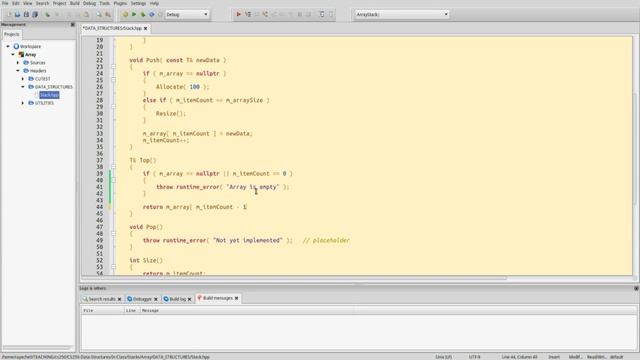The width and height of the screenshot is (640, 360).
Task: Select the UTILITIES folder in tree
Action: tap(44, 103)
